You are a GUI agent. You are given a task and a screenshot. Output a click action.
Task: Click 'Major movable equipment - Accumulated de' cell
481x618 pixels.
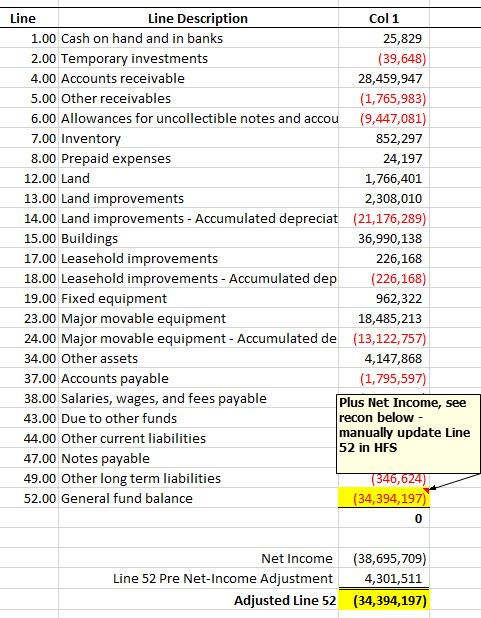tap(198, 338)
